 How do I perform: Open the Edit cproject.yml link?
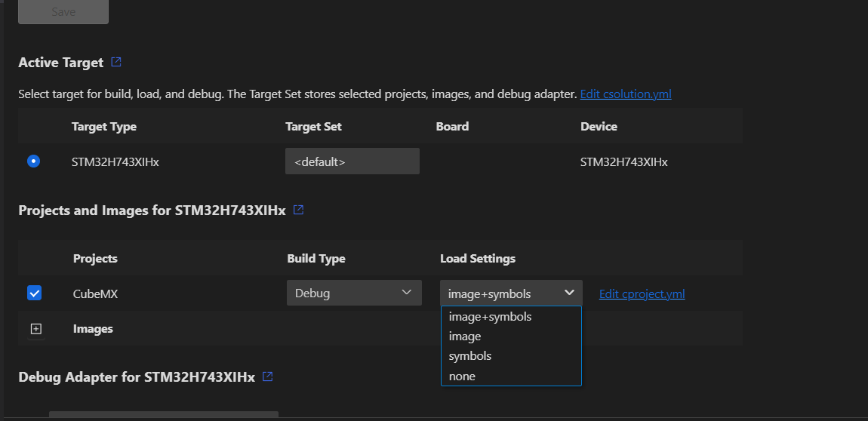coord(642,294)
